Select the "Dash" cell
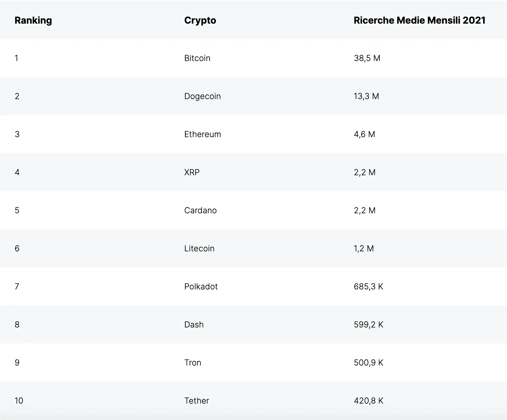507x420 pixels. [194, 325]
